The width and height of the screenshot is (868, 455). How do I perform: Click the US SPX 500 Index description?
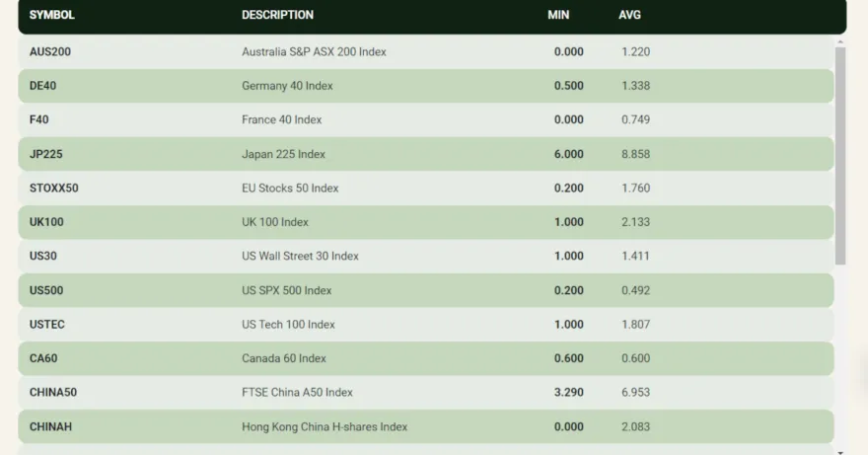point(286,290)
